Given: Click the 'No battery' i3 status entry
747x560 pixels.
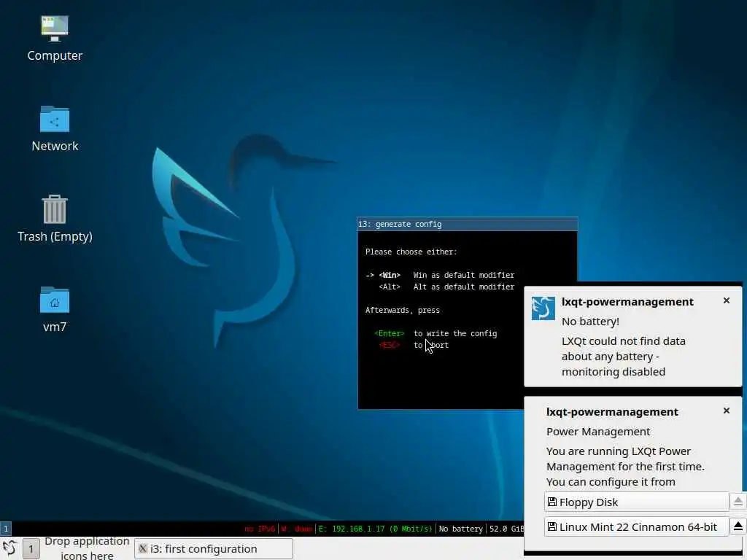Looking at the screenshot, I should [461, 529].
